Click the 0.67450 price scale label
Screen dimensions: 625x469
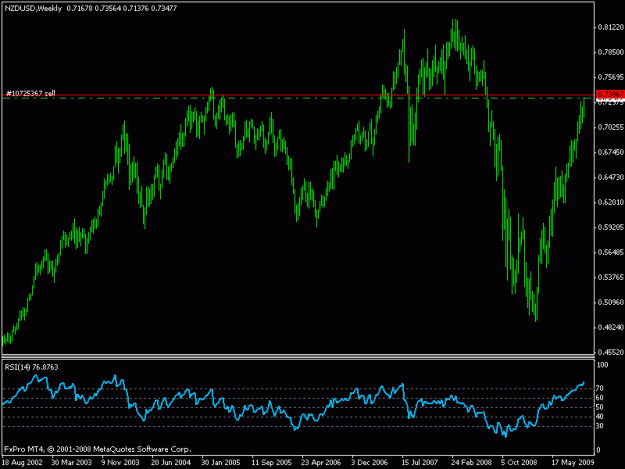611,152
